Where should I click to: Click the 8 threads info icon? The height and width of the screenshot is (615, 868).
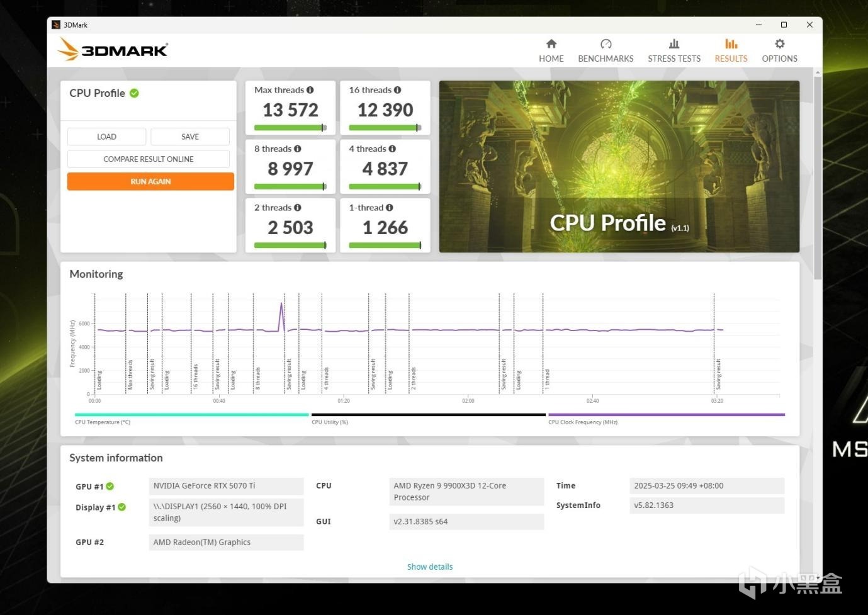[298, 149]
